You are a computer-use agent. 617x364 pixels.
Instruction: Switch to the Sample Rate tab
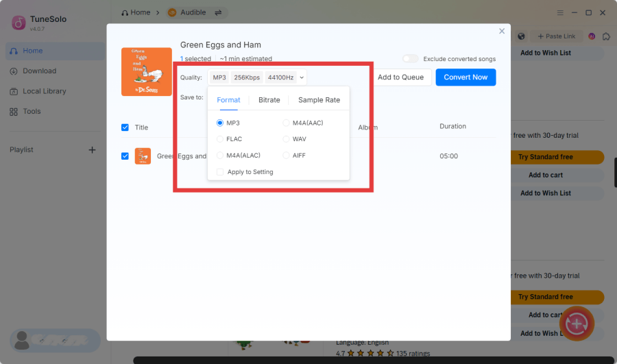[x=319, y=100]
